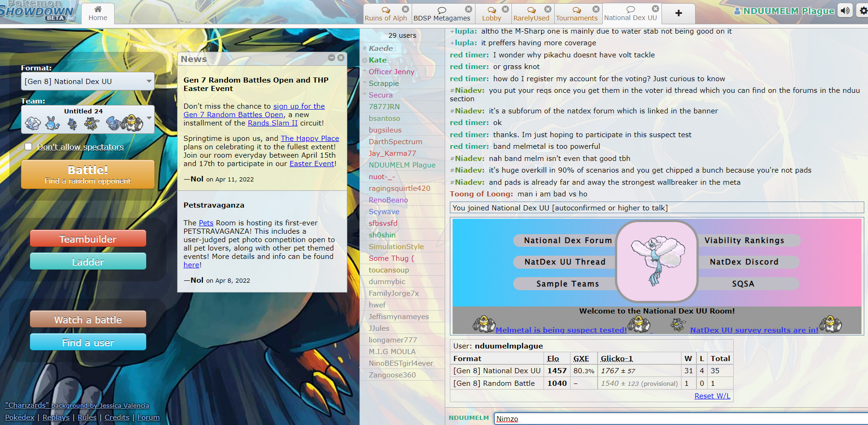Open the Replays footer link
The width and height of the screenshot is (868, 425).
[x=56, y=417]
